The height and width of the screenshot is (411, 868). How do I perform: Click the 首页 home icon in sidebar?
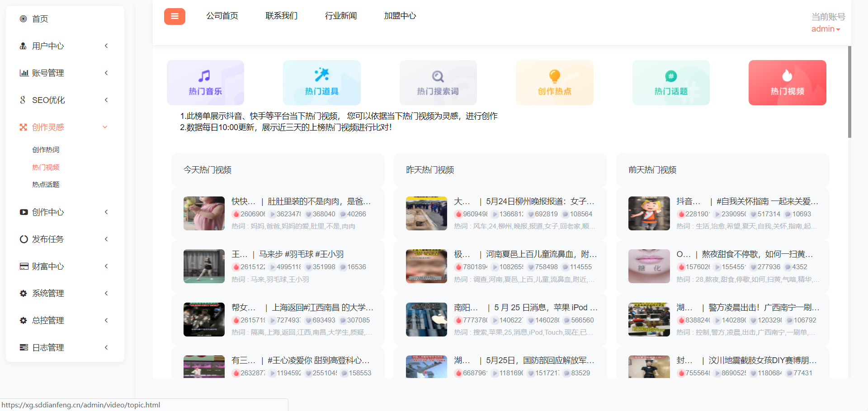click(x=24, y=19)
